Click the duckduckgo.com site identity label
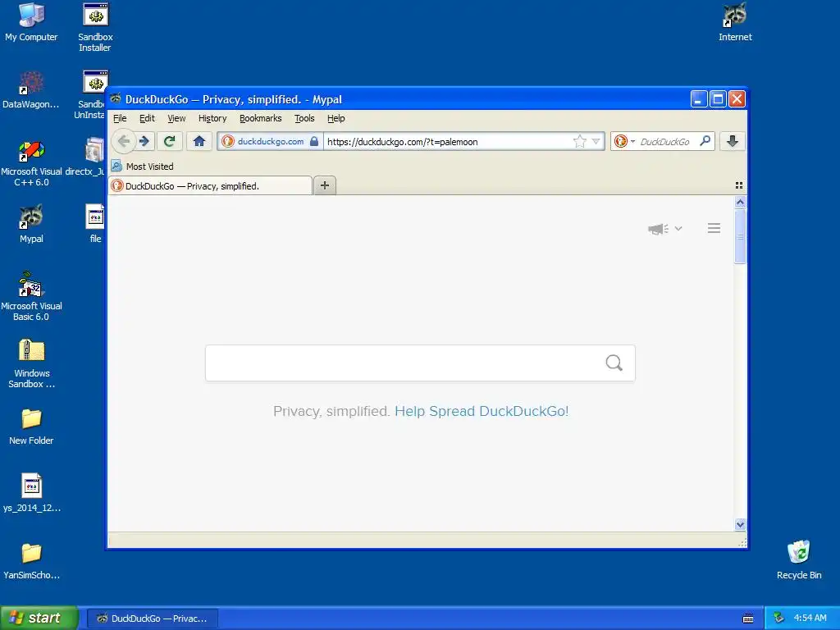This screenshot has height=630, width=840. click(x=271, y=141)
